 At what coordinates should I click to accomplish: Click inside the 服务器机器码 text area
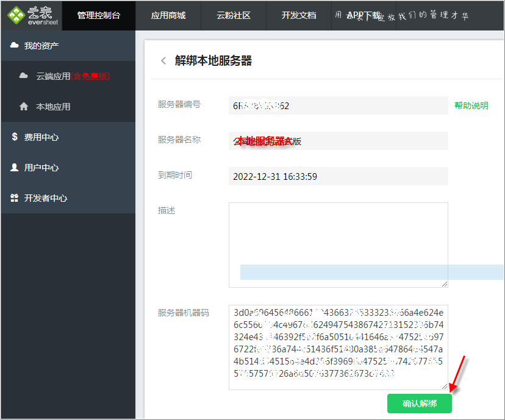338,347
